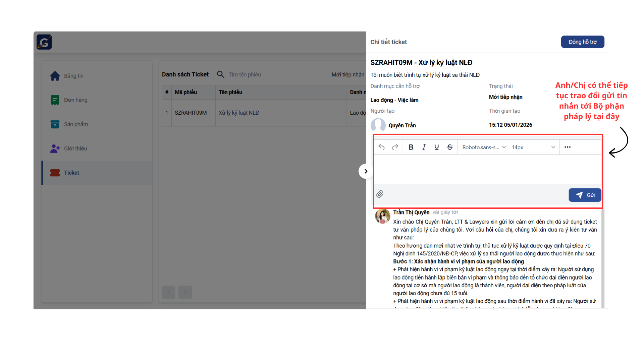The width and height of the screenshot is (644, 362).
Task: Click the conversation scrollbar
Action: pos(602,258)
